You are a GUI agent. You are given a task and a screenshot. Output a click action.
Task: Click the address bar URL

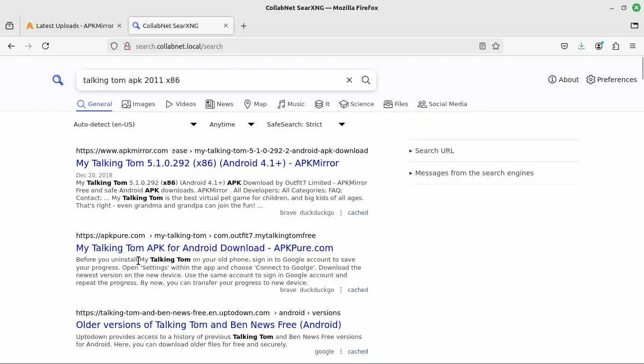179,46
